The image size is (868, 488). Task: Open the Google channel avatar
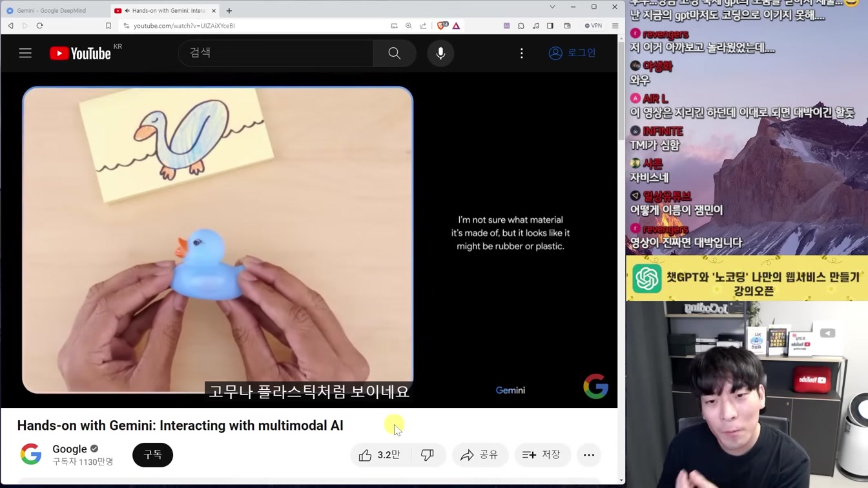pyautogui.click(x=30, y=454)
